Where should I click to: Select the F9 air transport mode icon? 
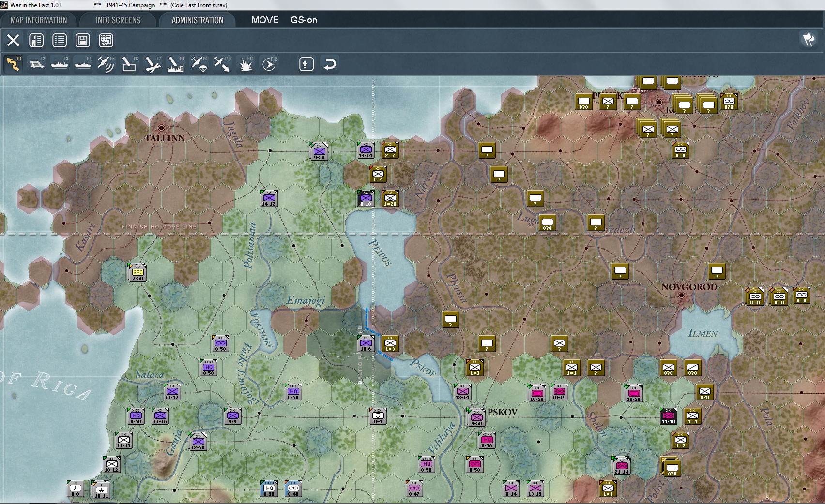[x=199, y=64]
